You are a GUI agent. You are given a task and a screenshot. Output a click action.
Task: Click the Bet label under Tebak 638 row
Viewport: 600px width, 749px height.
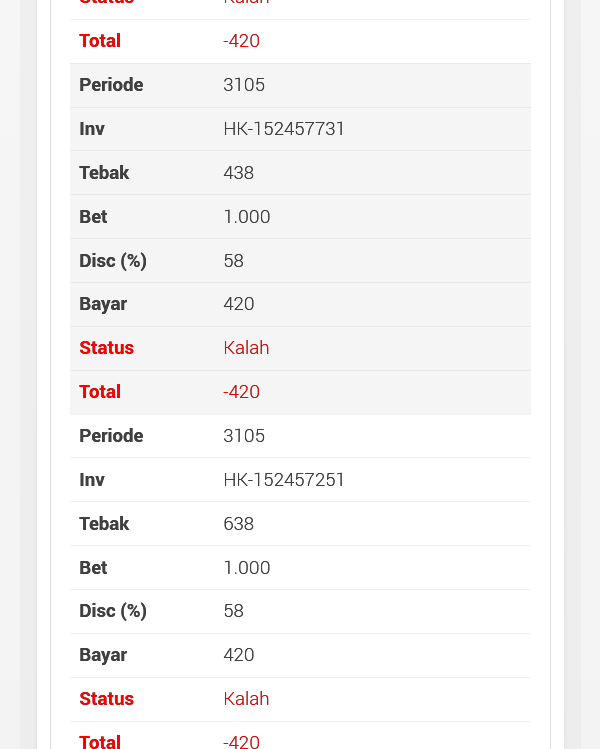(x=93, y=568)
